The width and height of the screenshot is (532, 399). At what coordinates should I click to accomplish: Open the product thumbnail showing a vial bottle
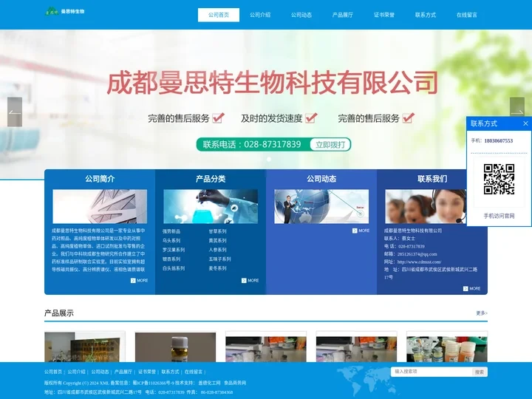[175, 347]
